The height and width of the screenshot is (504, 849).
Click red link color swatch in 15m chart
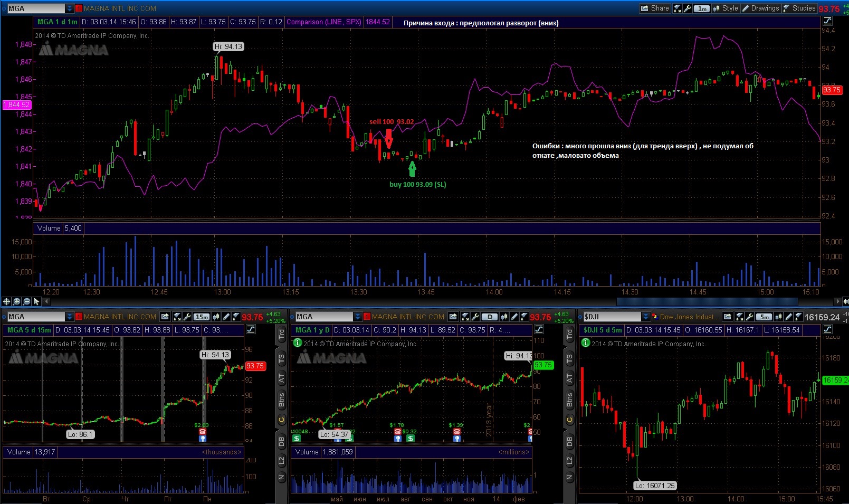pos(79,317)
